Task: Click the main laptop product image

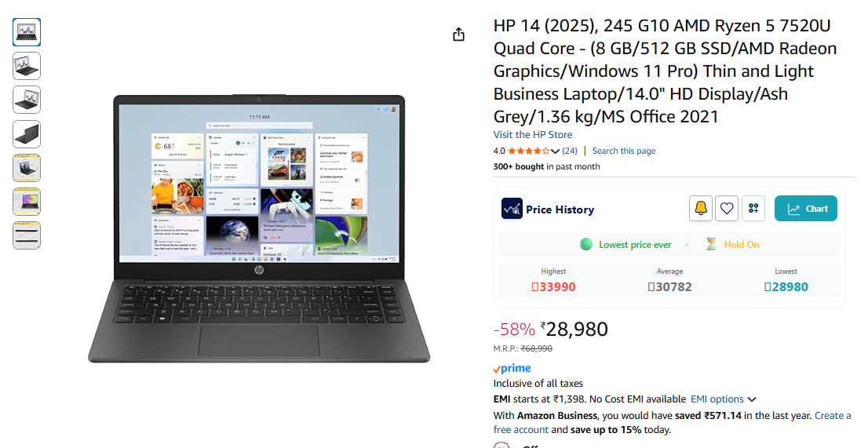Action: (258, 228)
